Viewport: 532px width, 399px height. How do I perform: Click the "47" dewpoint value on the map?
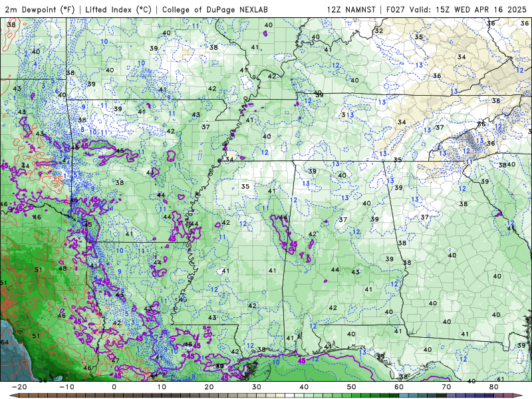pyautogui.click(x=115, y=360)
